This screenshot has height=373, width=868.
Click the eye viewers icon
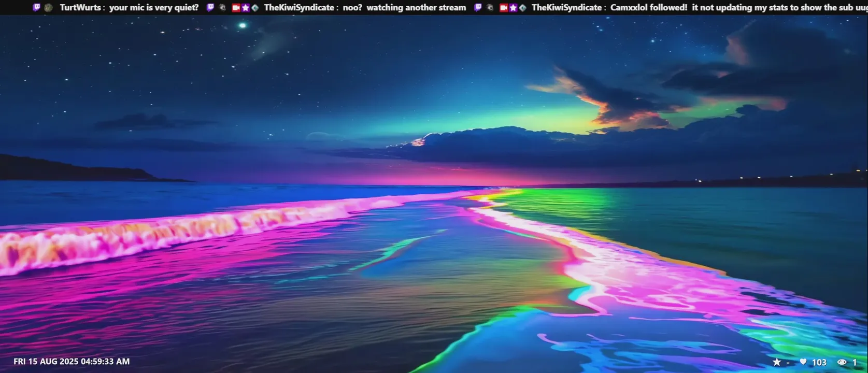point(842,362)
